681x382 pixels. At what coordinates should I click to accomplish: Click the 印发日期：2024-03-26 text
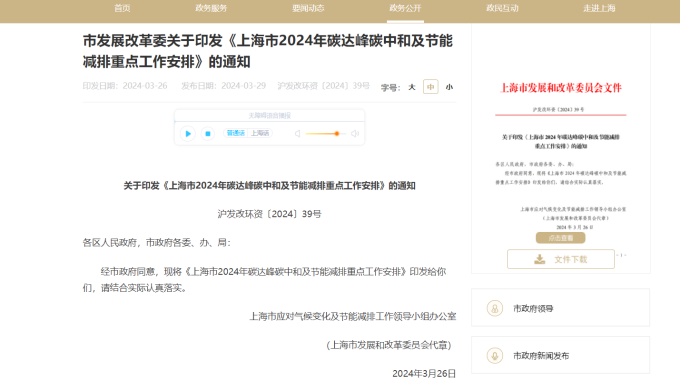click(125, 86)
